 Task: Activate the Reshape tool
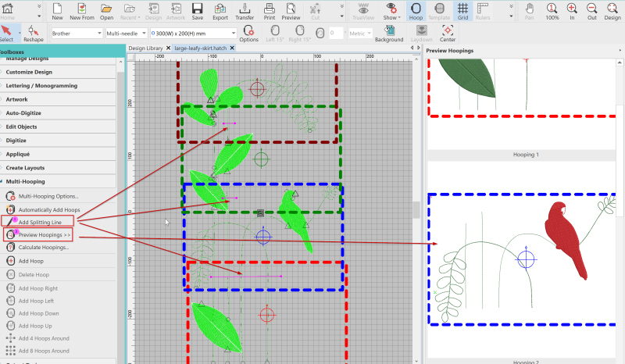(x=34, y=33)
